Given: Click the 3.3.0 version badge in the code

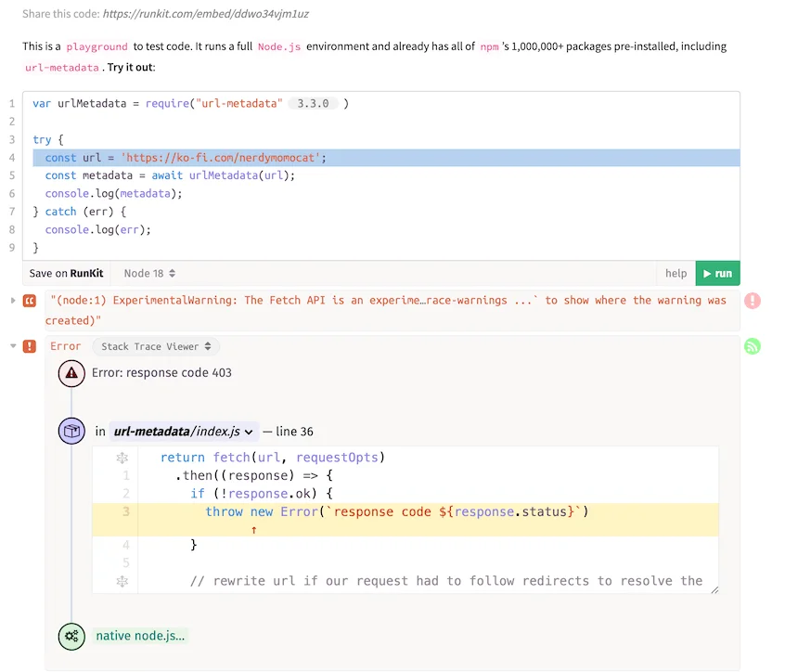Looking at the screenshot, I should (313, 104).
